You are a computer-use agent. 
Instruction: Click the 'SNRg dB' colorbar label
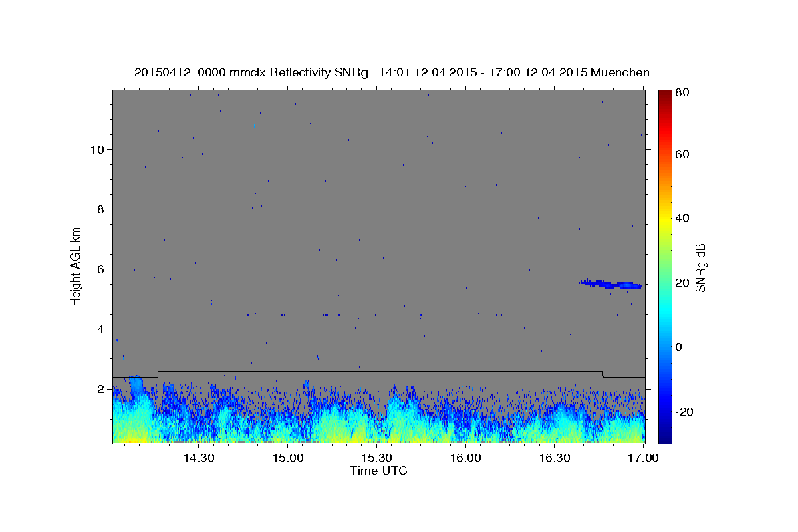(x=700, y=267)
